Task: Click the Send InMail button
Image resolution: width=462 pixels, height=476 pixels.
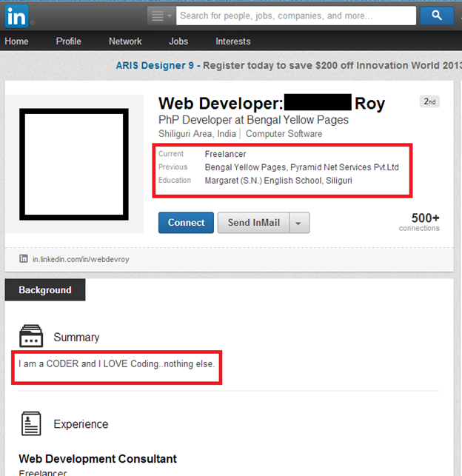Action: [x=253, y=223]
